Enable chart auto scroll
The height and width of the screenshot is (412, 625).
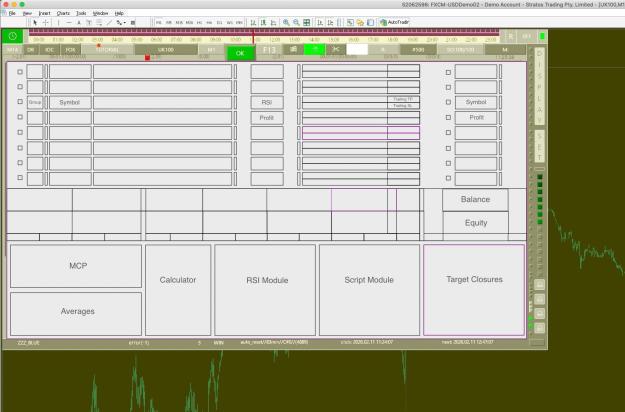tap(320, 23)
